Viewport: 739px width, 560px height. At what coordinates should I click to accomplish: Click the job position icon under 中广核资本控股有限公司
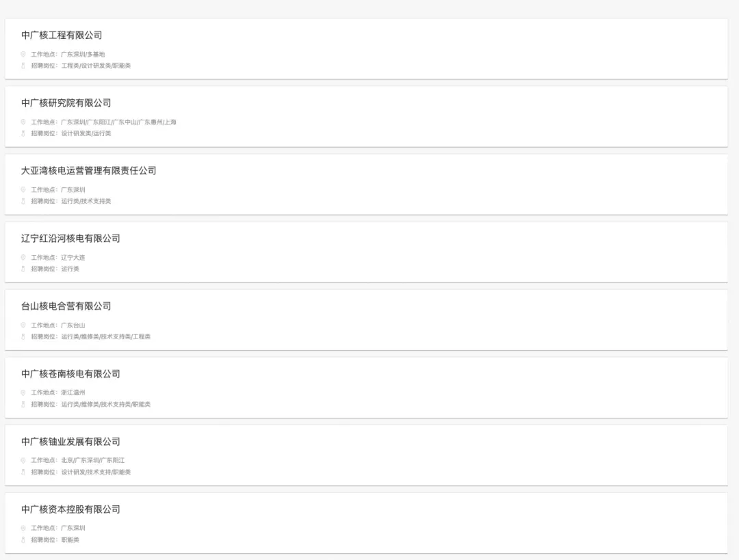pyautogui.click(x=23, y=539)
